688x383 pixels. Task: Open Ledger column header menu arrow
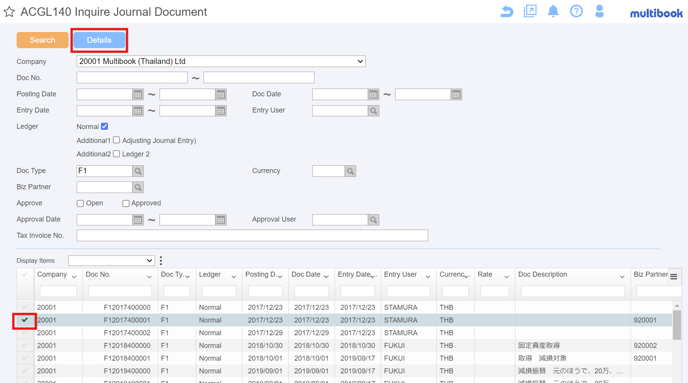pyautogui.click(x=234, y=276)
